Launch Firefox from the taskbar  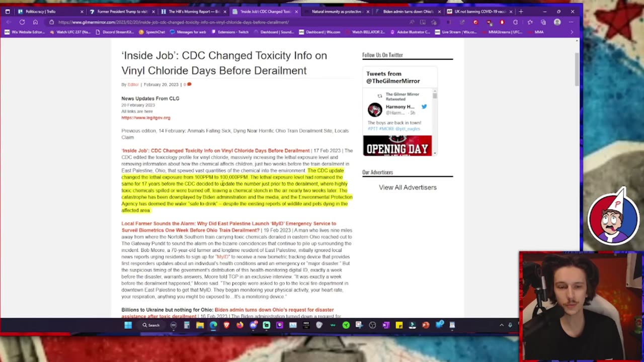[239, 325]
